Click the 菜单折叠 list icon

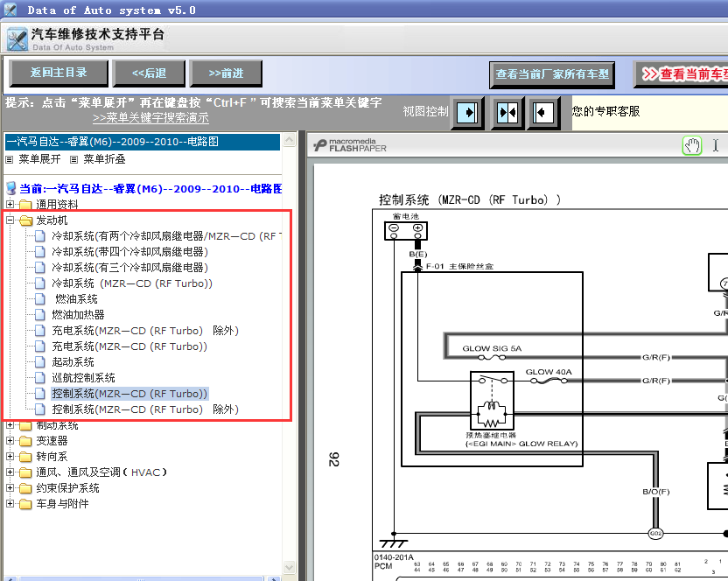[73, 160]
